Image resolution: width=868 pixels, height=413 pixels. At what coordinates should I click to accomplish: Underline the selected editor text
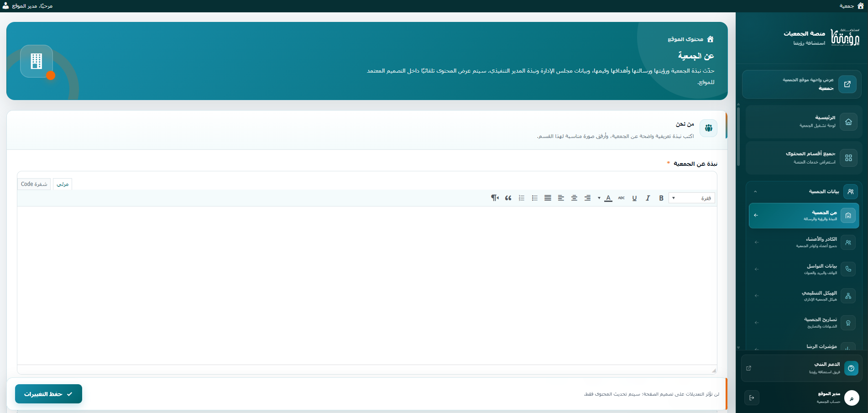point(634,198)
